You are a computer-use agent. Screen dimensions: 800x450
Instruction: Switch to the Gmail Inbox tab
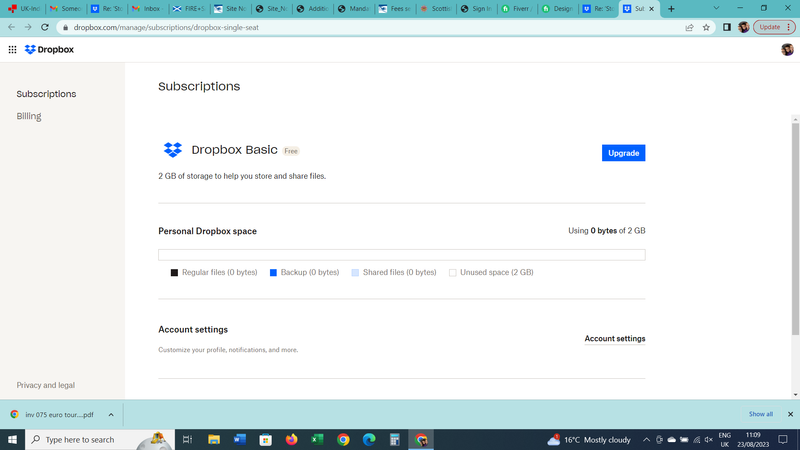[147, 9]
